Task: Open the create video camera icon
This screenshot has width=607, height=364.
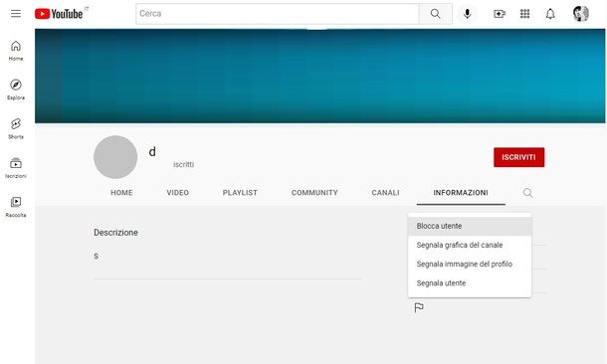Action: click(500, 14)
